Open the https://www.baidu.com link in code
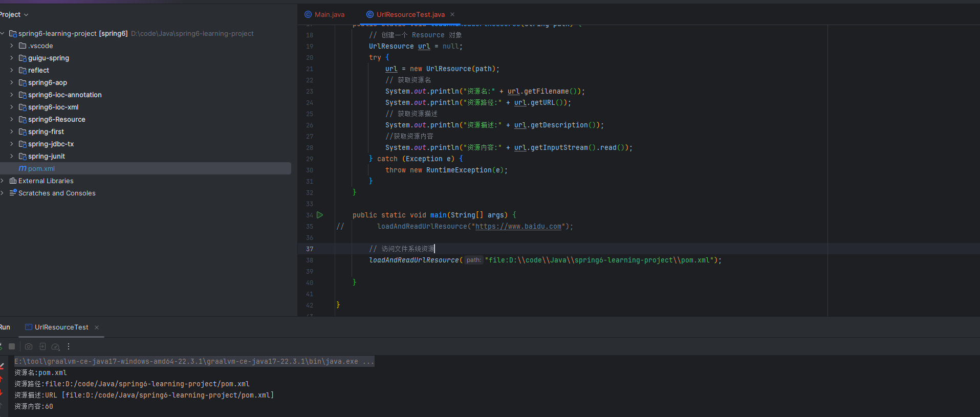 pos(518,226)
